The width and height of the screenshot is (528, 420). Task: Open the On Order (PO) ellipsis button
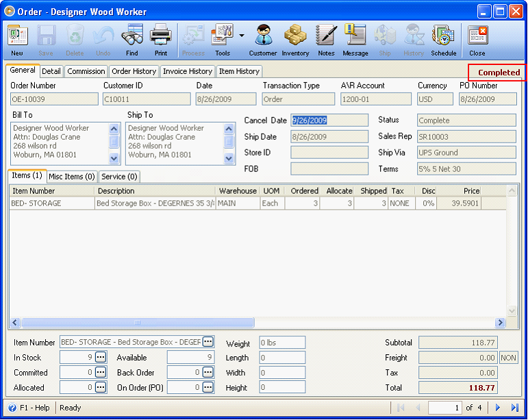pyautogui.click(x=208, y=387)
